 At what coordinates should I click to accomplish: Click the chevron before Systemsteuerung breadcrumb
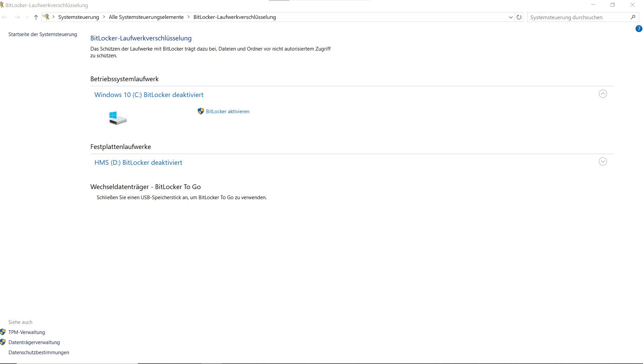53,17
